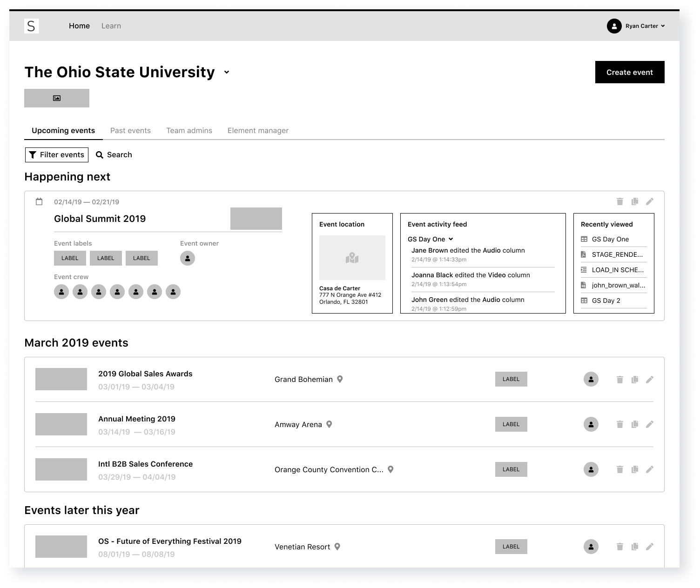Screen dimensions: 700x588
Task: Click the first LABEL tag in Event labels
Action: tap(70, 258)
